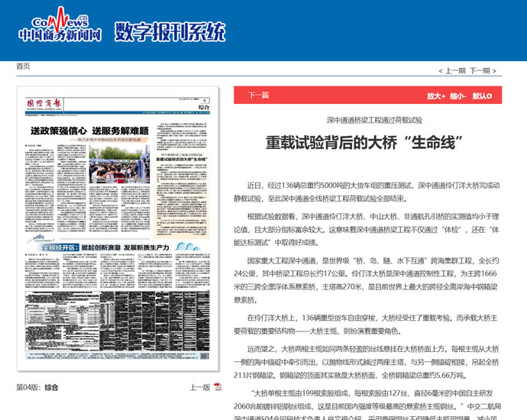Click the 数字报刊系统 header title

(170, 31)
